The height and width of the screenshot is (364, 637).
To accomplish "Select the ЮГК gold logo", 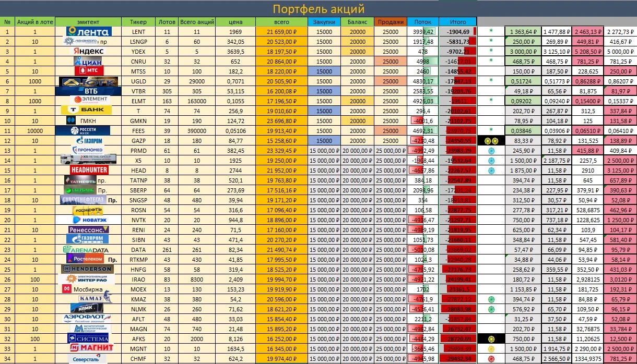I will [x=88, y=81].
